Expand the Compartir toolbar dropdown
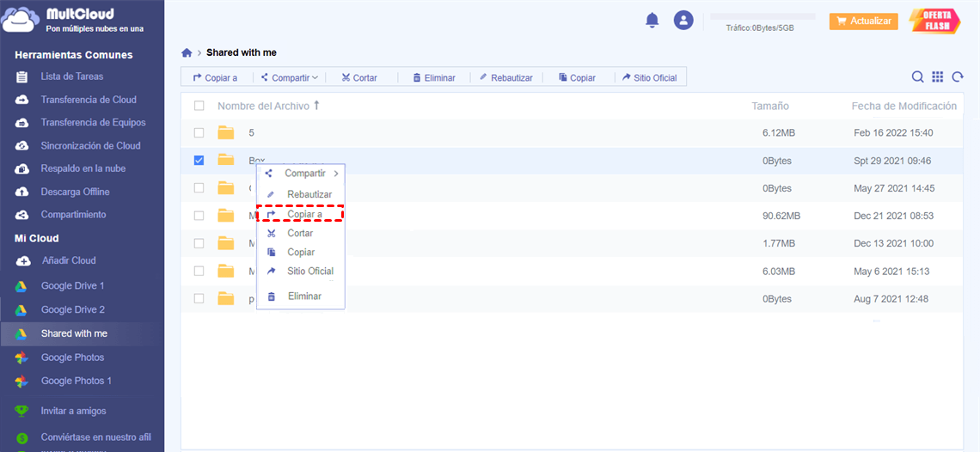980x452 pixels. click(290, 78)
